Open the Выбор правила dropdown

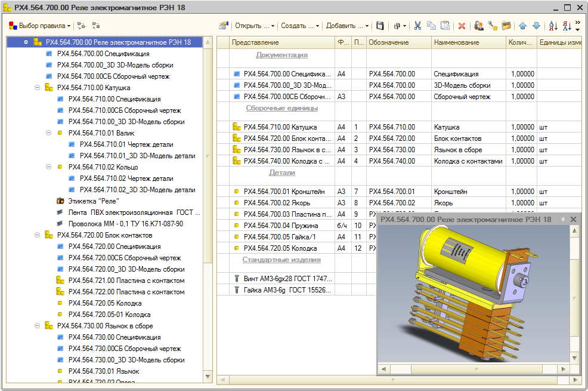coord(40,26)
